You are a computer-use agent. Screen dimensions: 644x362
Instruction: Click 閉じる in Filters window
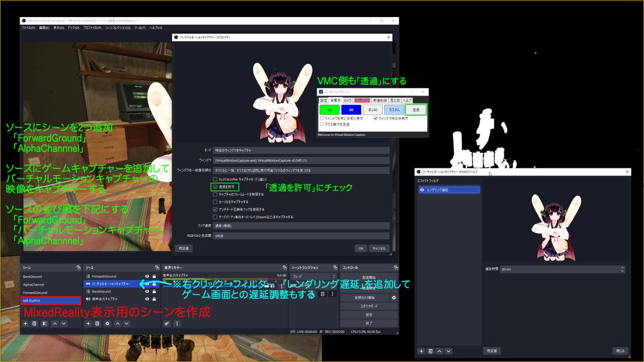pos(620,351)
